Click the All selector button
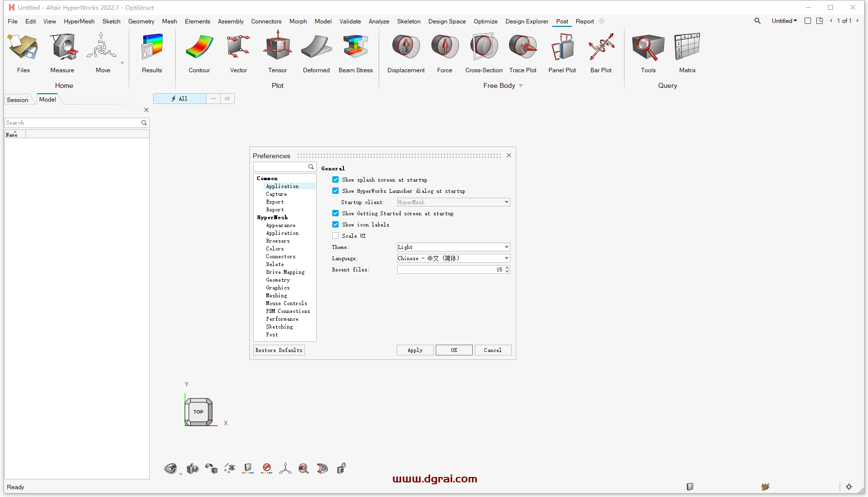The image size is (868, 497). (x=180, y=99)
